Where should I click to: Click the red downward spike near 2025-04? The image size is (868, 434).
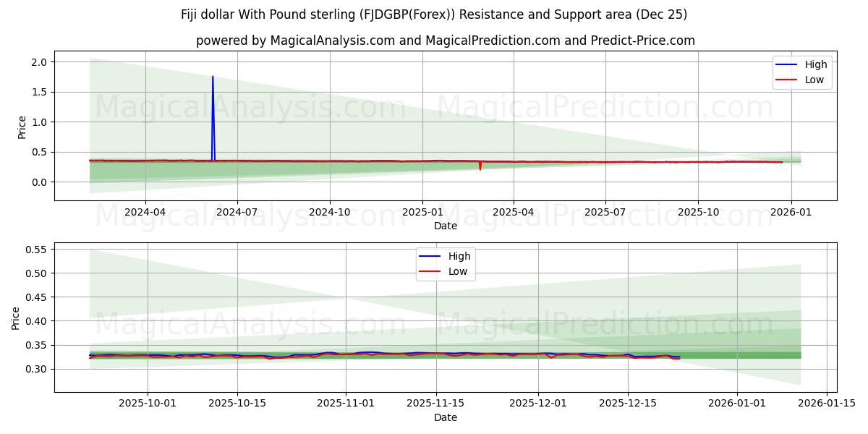[479, 169]
